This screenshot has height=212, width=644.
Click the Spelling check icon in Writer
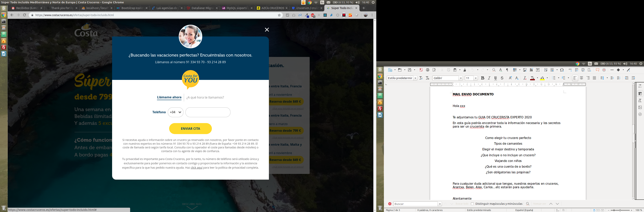(x=501, y=70)
